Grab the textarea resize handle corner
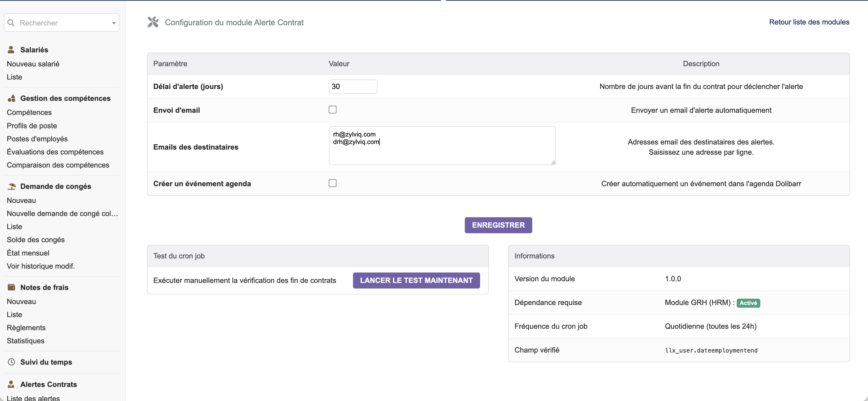 coord(553,162)
